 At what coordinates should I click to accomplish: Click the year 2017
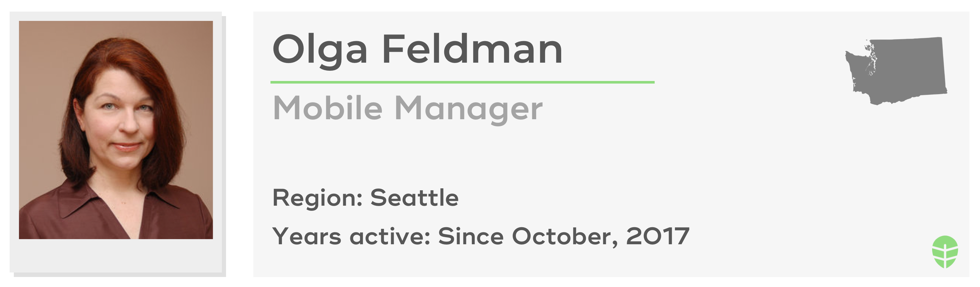[x=658, y=236]
